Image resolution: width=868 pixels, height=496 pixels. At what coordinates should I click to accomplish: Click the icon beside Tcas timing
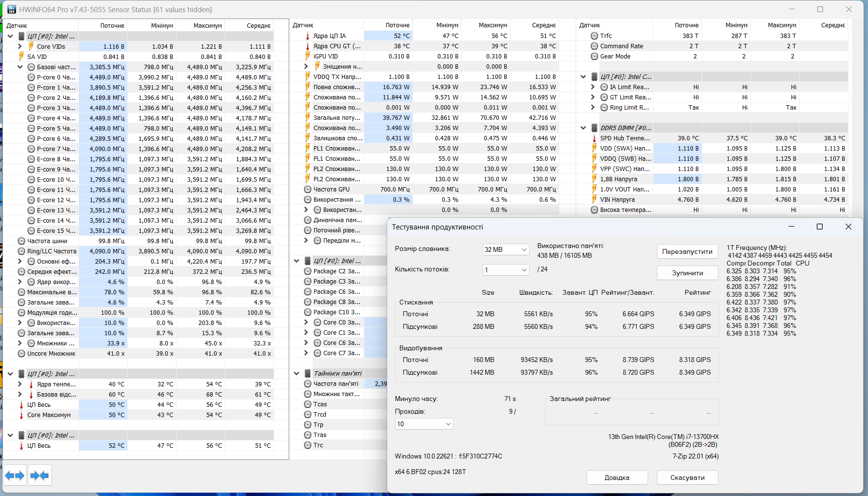point(308,404)
